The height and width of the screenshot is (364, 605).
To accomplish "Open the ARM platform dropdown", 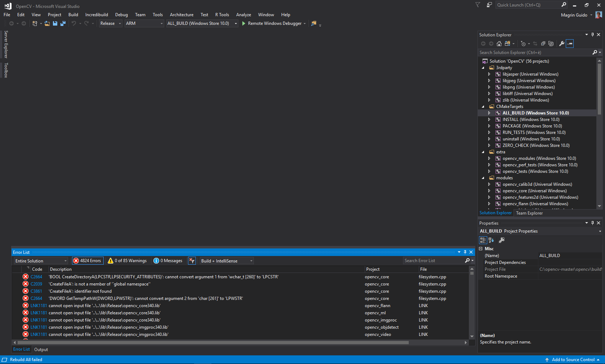I will point(144,23).
